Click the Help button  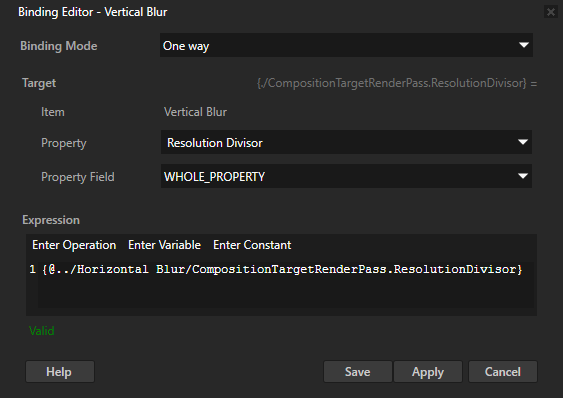coord(60,372)
